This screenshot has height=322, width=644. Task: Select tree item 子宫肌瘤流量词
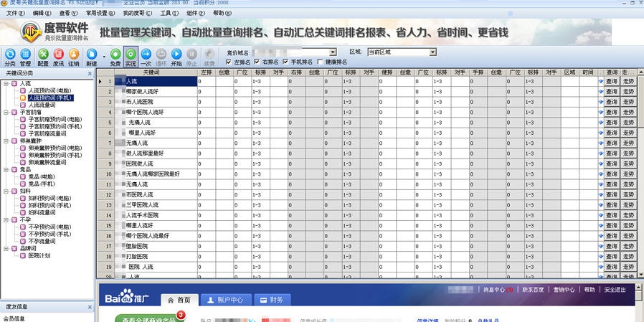pos(47,134)
